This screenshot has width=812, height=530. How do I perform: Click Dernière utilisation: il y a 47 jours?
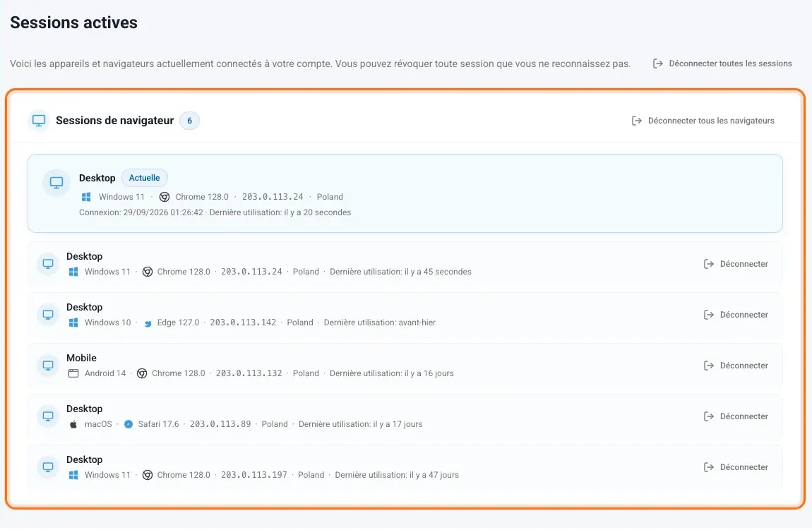(397, 475)
